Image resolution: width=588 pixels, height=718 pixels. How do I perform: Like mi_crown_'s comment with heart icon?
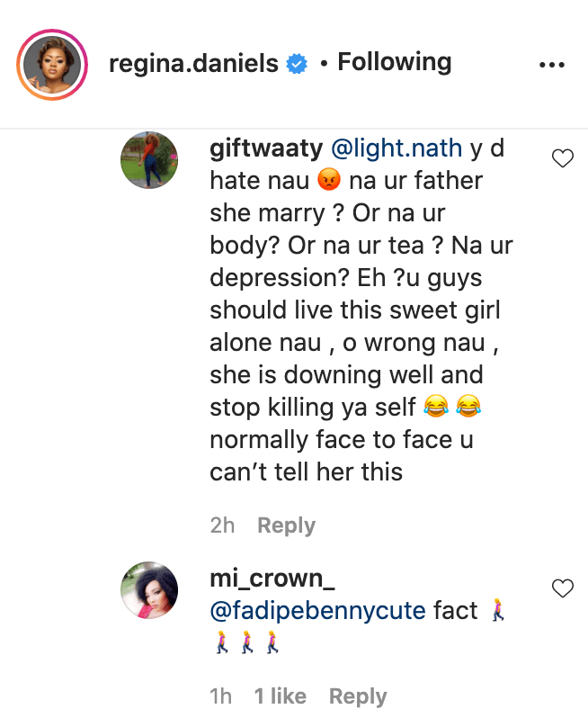click(x=562, y=589)
